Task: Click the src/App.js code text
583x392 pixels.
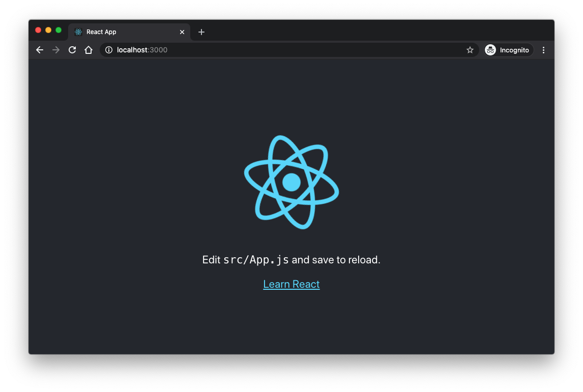Action: 256,260
